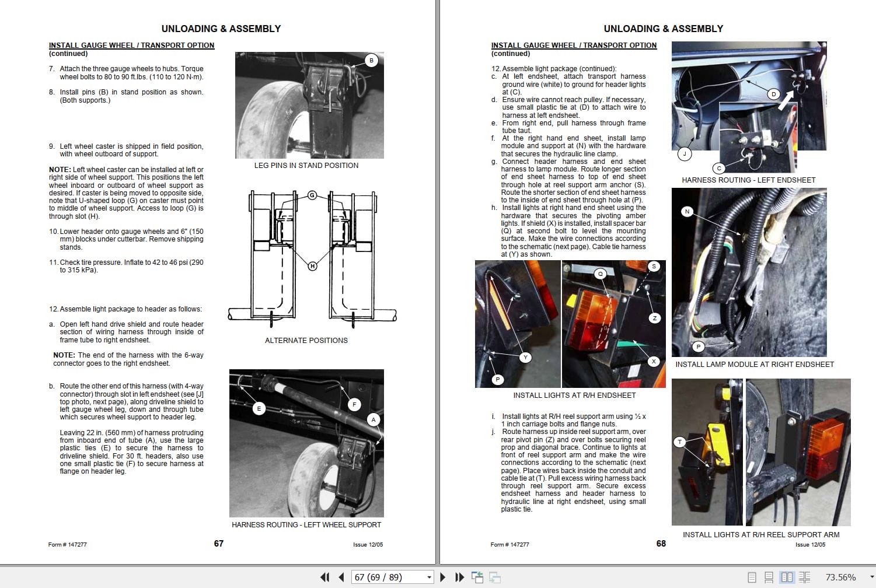
Task: Click page number 68 in the footer
Action: (x=661, y=544)
